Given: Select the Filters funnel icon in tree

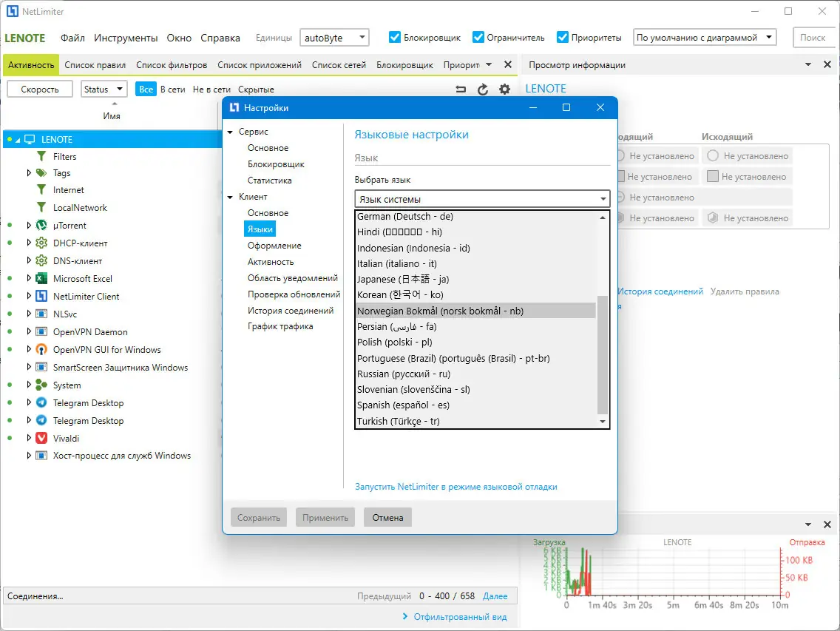Looking at the screenshot, I should (x=41, y=157).
